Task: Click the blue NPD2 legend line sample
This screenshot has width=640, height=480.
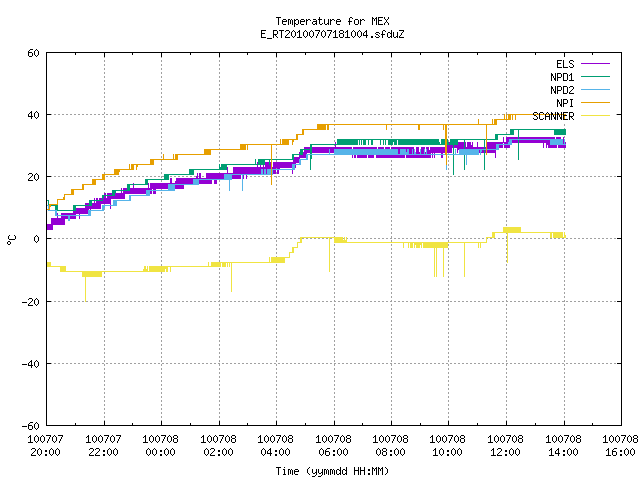Action: (x=595, y=89)
